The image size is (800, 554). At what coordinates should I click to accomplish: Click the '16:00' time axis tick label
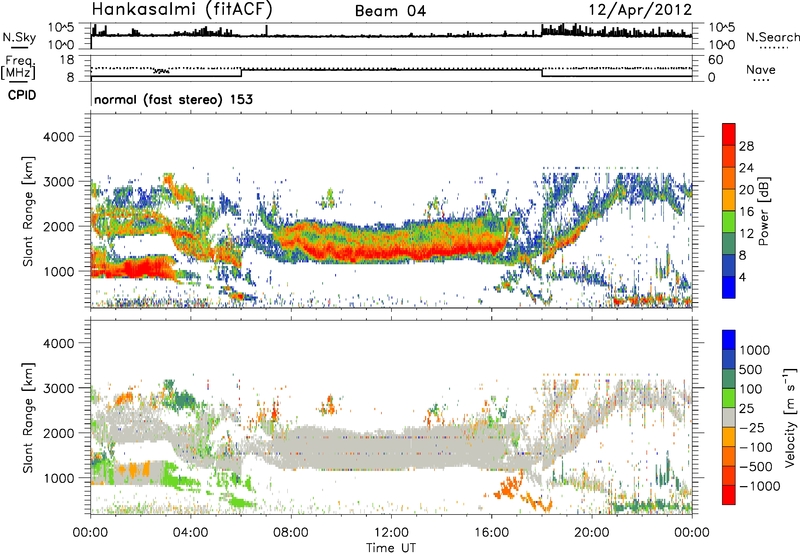pos(491,533)
